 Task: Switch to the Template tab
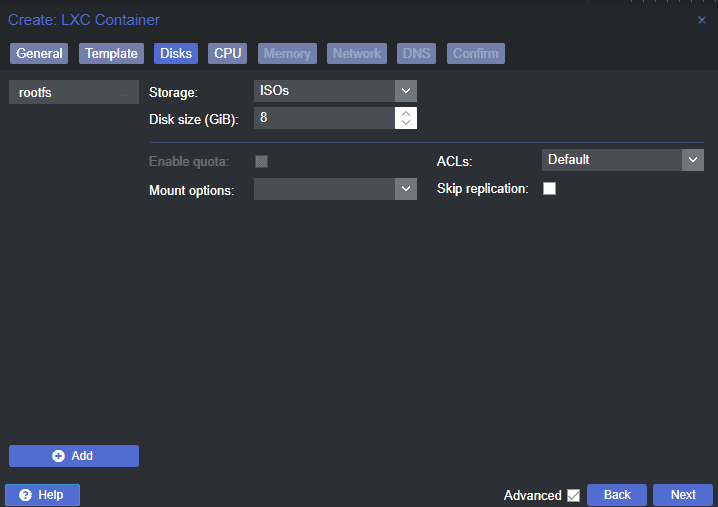click(x=111, y=54)
